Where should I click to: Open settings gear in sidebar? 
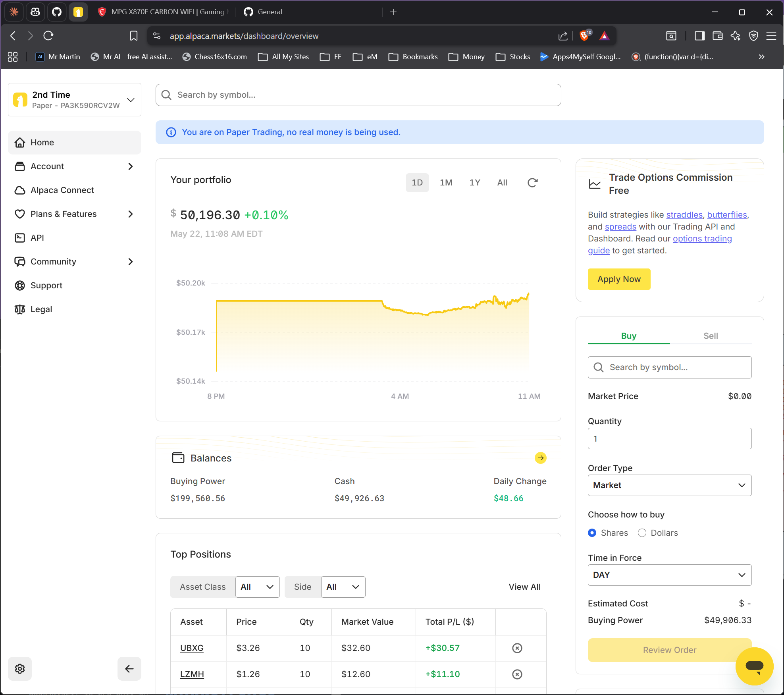click(20, 669)
